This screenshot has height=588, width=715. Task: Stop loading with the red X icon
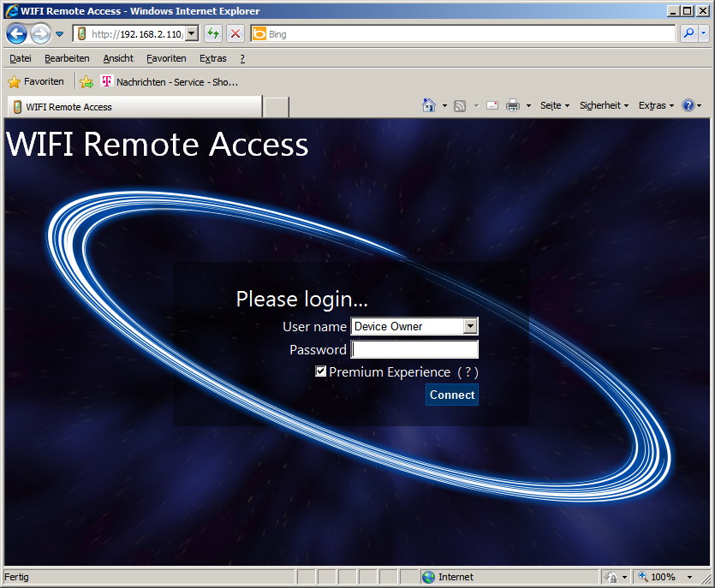[235, 33]
